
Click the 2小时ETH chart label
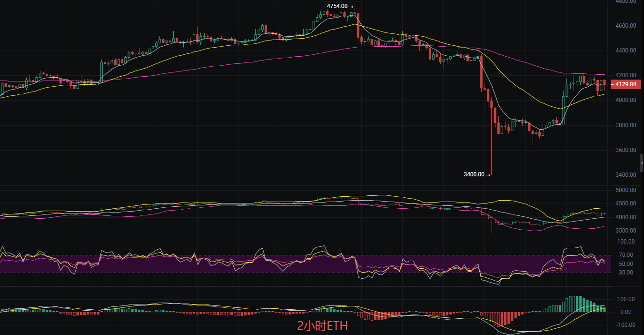(322, 325)
